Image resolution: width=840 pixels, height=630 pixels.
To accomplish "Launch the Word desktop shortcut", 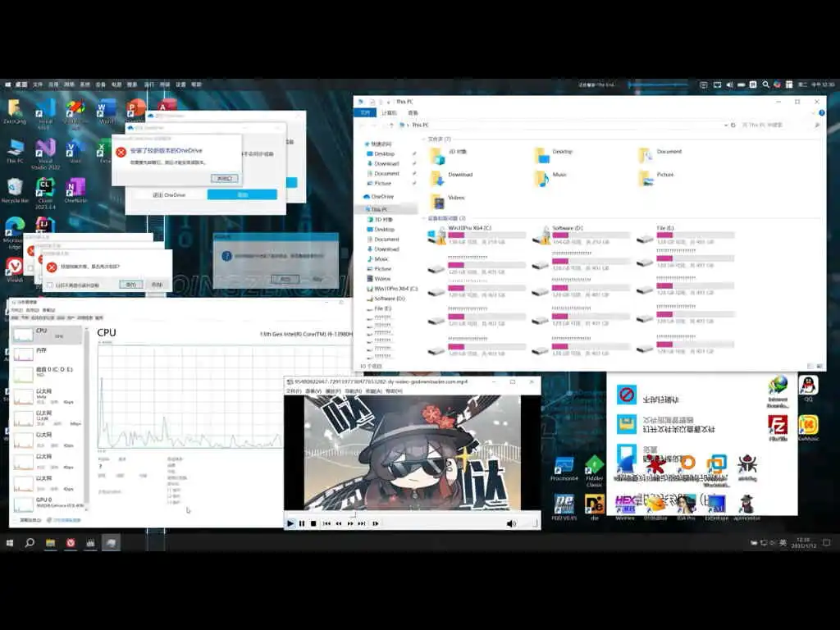I will pyautogui.click(x=106, y=112).
